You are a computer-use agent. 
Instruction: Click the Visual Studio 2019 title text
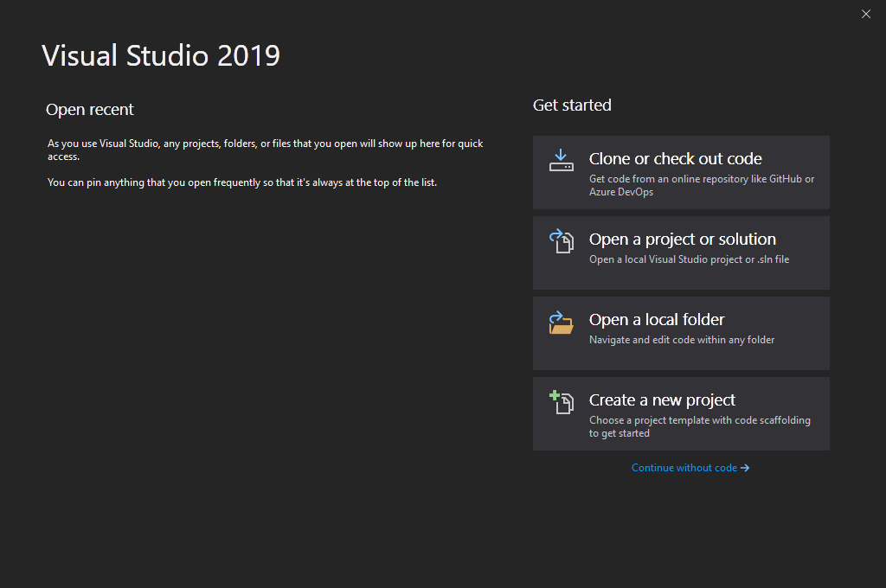click(x=161, y=55)
